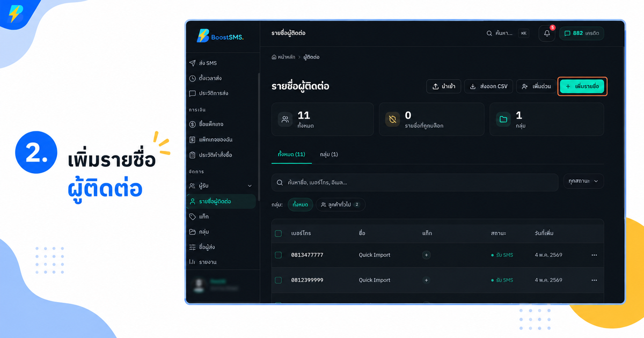Click the header search box
This screenshot has height=338, width=644.
(508, 33)
